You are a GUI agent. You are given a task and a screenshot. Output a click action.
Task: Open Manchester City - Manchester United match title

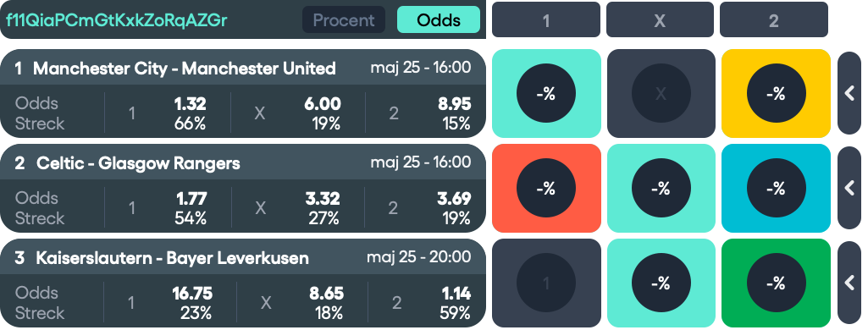pos(185,69)
